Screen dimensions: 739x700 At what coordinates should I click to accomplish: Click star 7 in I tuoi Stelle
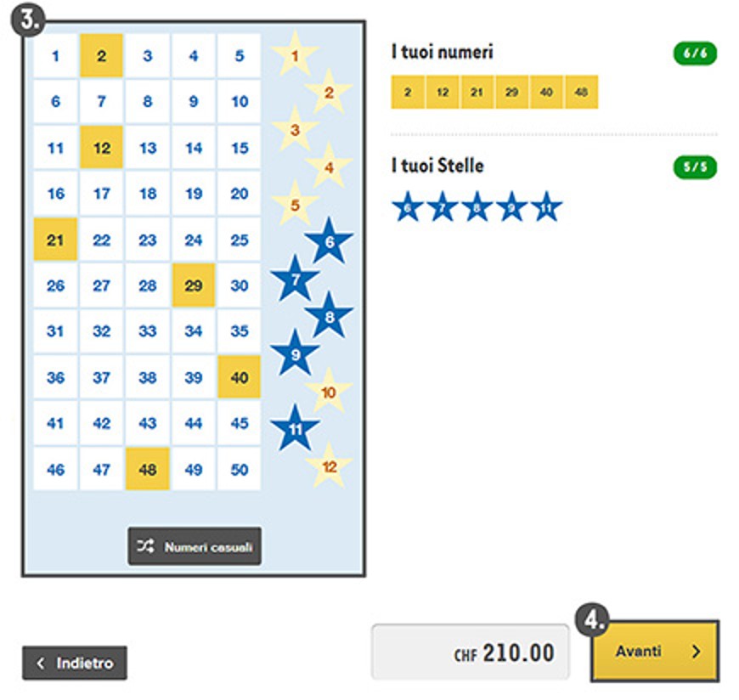pyautogui.click(x=442, y=207)
